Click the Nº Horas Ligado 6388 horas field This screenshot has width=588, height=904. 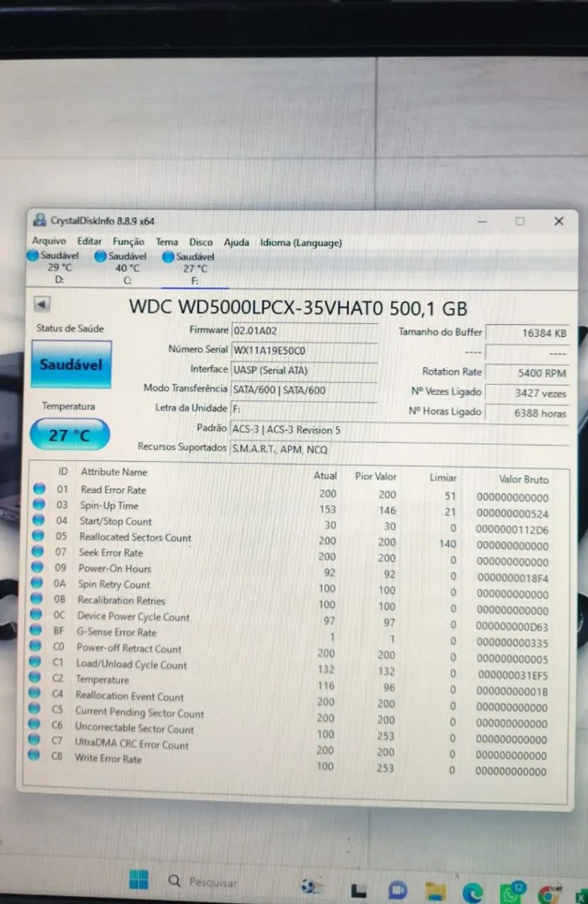click(527, 413)
